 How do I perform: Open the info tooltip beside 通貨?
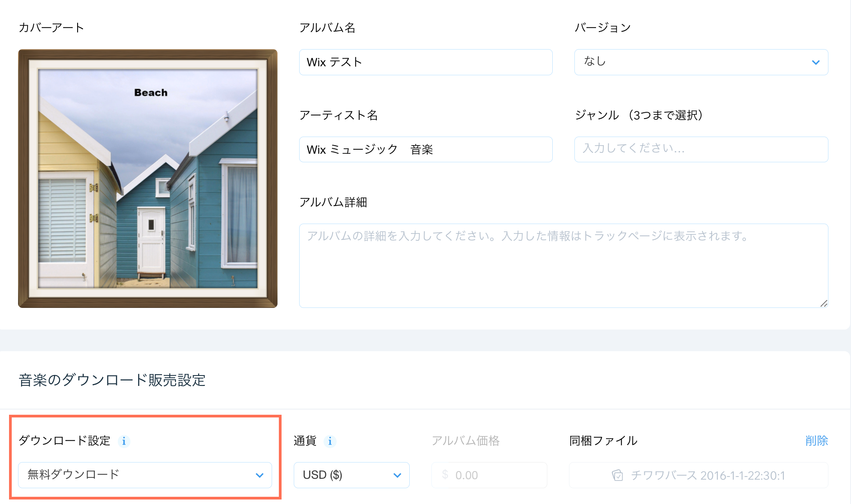pyautogui.click(x=330, y=441)
